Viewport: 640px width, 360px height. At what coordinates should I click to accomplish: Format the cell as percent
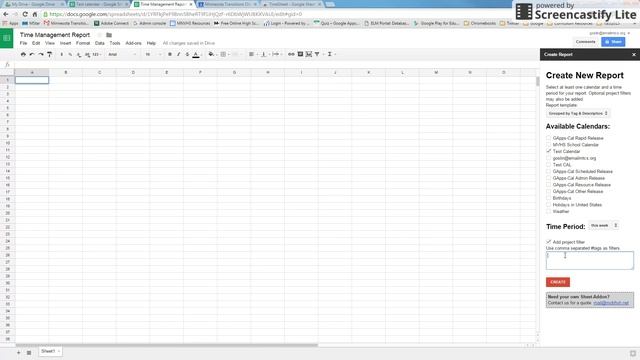click(x=70, y=54)
